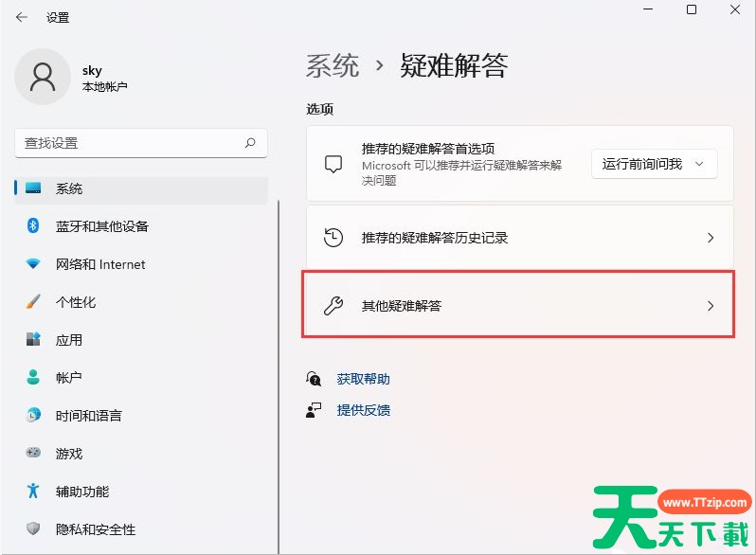
Task: Click the search magnifier icon
Action: 250,143
